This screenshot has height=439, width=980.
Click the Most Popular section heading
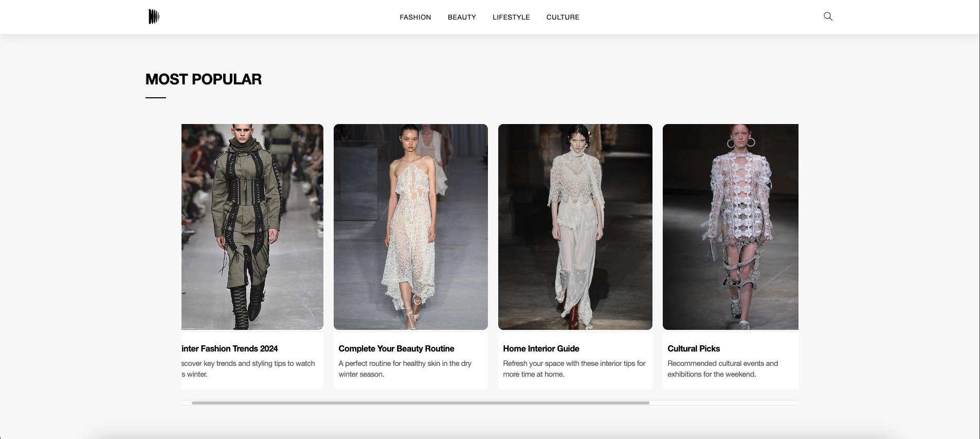coord(204,79)
